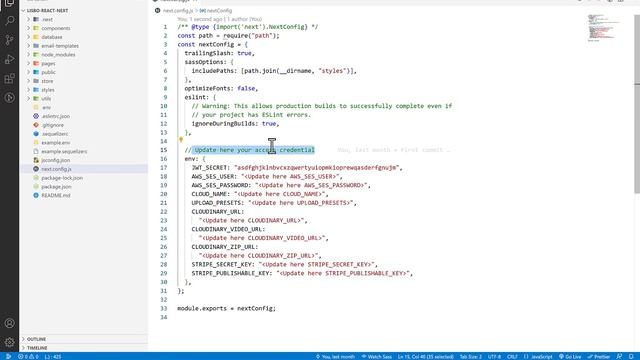This screenshot has height=360, width=640.
Task: Select the next.config.js file in explorer
Action: 84,169
